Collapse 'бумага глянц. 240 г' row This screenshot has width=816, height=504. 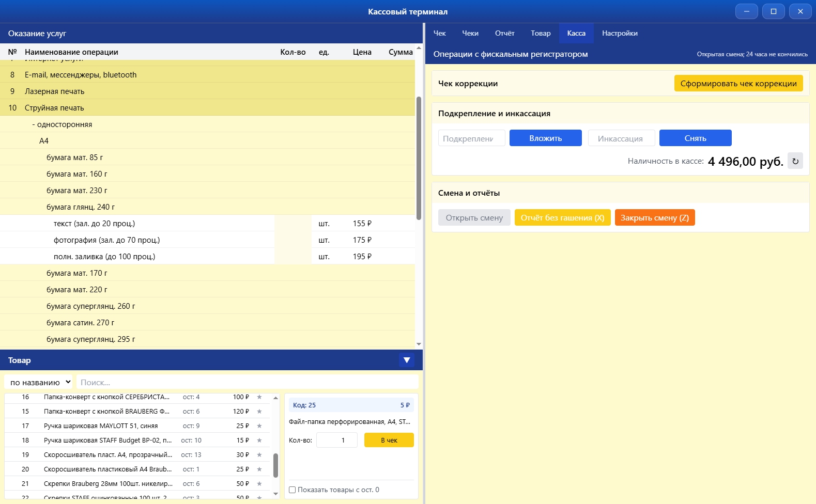(207, 207)
